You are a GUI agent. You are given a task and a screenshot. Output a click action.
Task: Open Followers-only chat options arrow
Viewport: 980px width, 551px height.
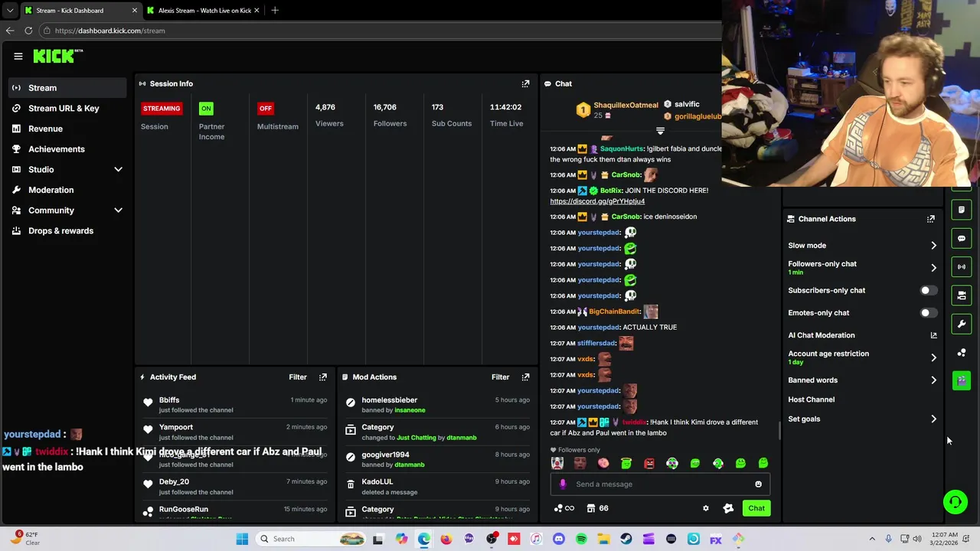(x=933, y=268)
